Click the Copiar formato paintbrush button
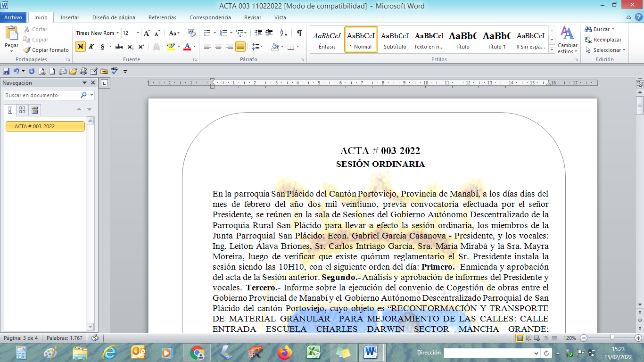Viewport: 644px width, 362px height. [46, 50]
